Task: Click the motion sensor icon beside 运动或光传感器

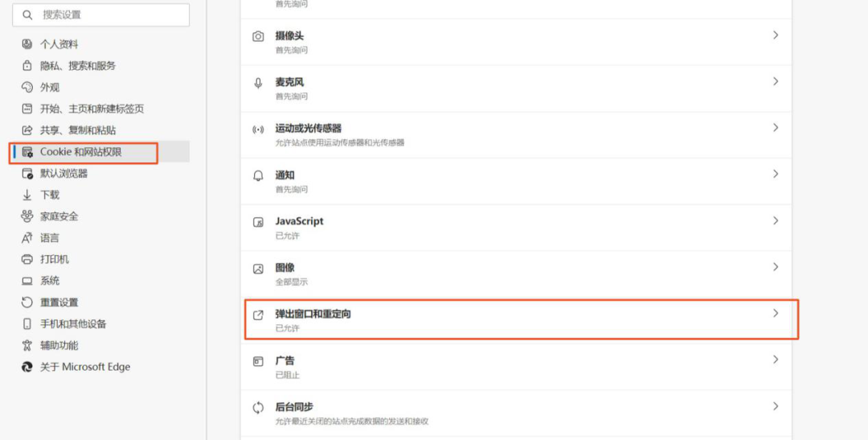Action: pos(258,129)
